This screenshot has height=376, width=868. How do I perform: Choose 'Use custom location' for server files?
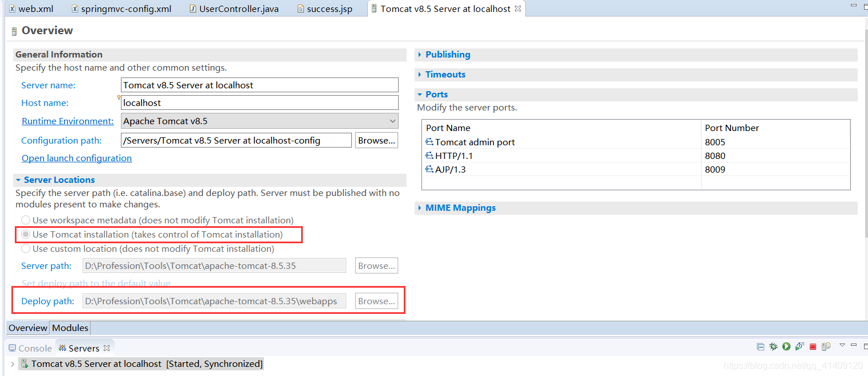[26, 248]
